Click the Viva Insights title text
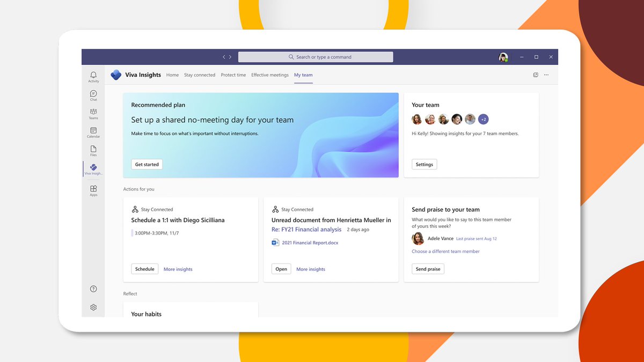The height and width of the screenshot is (362, 644). 143,75
